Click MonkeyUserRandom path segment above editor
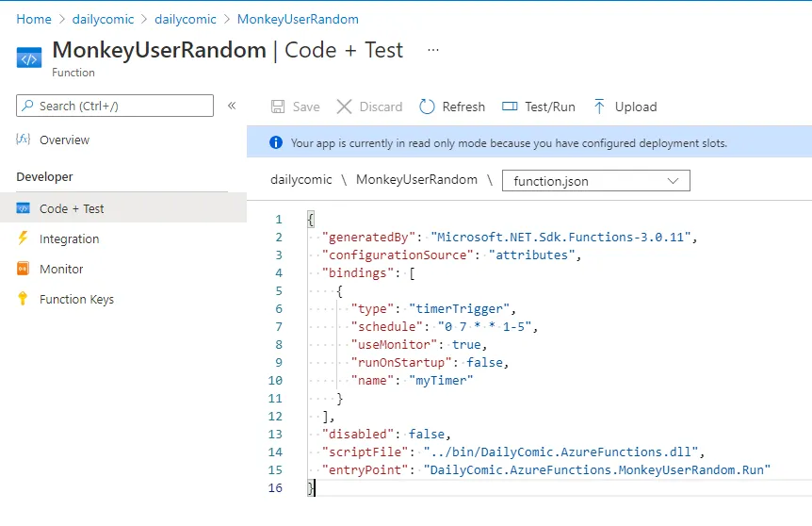Screen dimensions: 812x526 click(416, 180)
